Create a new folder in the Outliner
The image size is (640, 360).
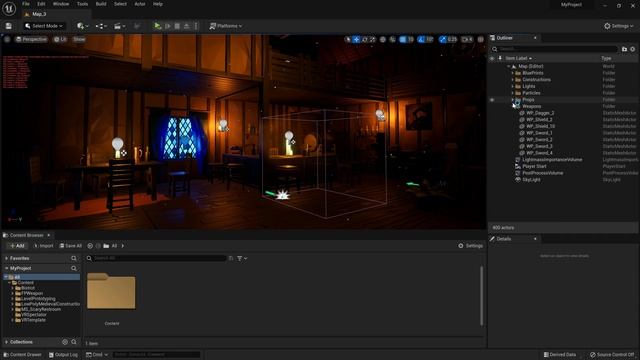point(624,49)
